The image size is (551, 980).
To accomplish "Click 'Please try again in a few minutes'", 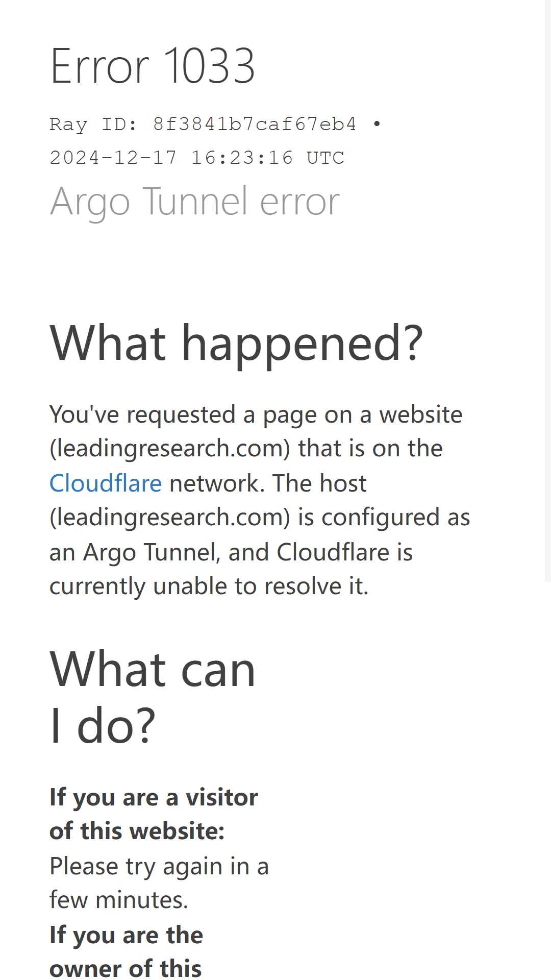I will click(159, 883).
